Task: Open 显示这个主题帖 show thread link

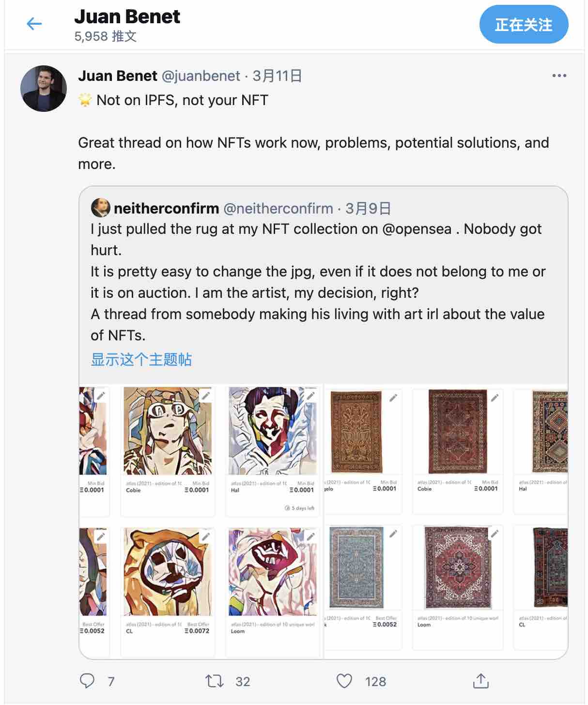Action: click(141, 359)
